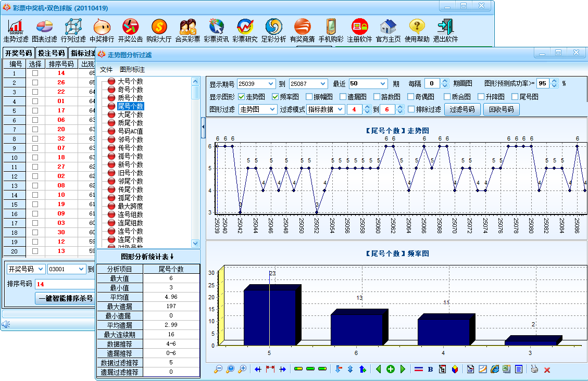Click the green plus circle icon
The height and width of the screenshot is (381, 588).
pyautogui.click(x=390, y=369)
